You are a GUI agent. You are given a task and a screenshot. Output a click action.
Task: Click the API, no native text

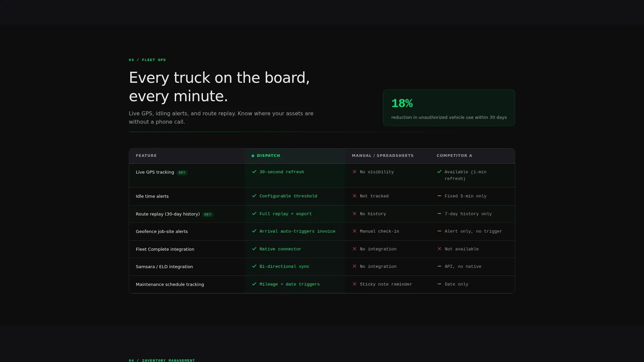tap(463, 266)
